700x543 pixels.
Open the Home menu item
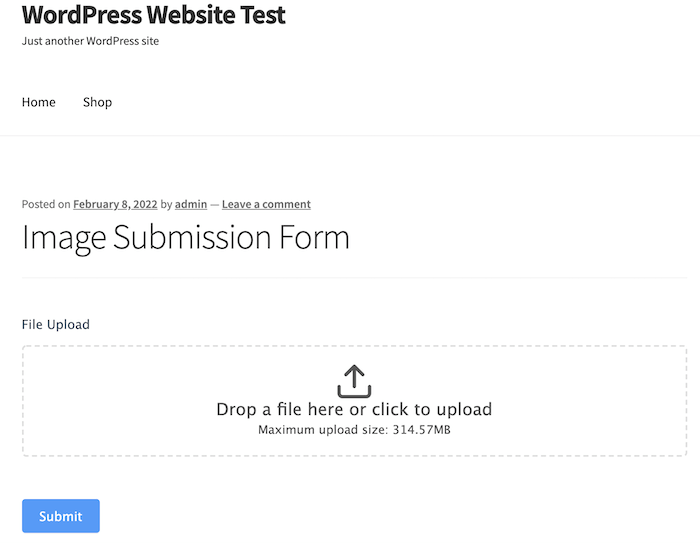[x=39, y=102]
